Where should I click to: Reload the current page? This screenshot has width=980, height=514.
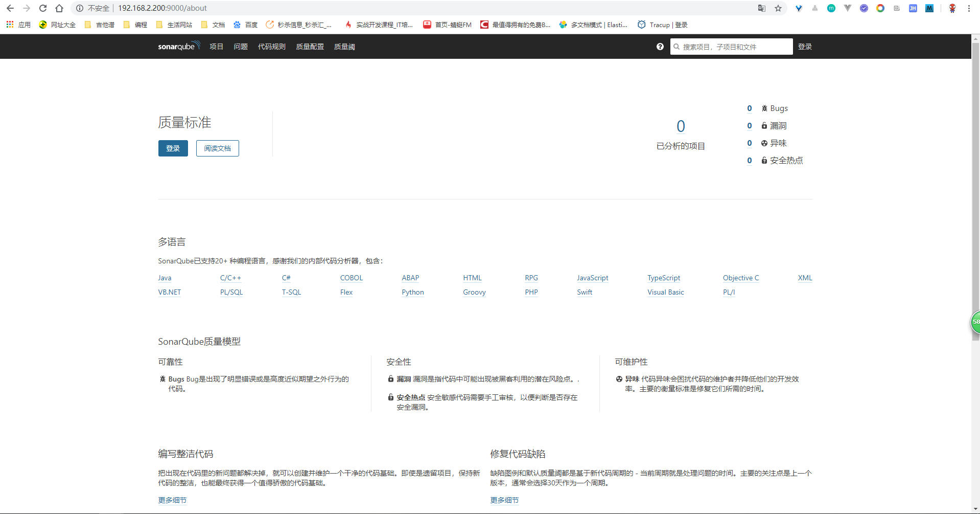(x=43, y=8)
